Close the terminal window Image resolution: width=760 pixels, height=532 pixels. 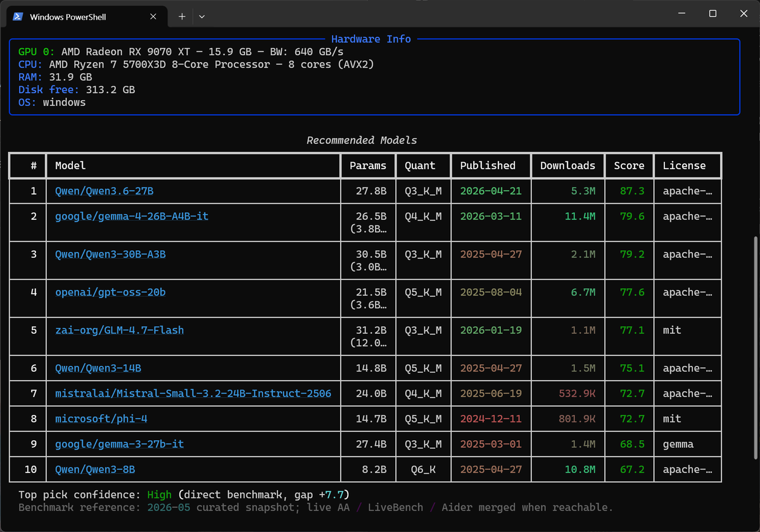(743, 13)
